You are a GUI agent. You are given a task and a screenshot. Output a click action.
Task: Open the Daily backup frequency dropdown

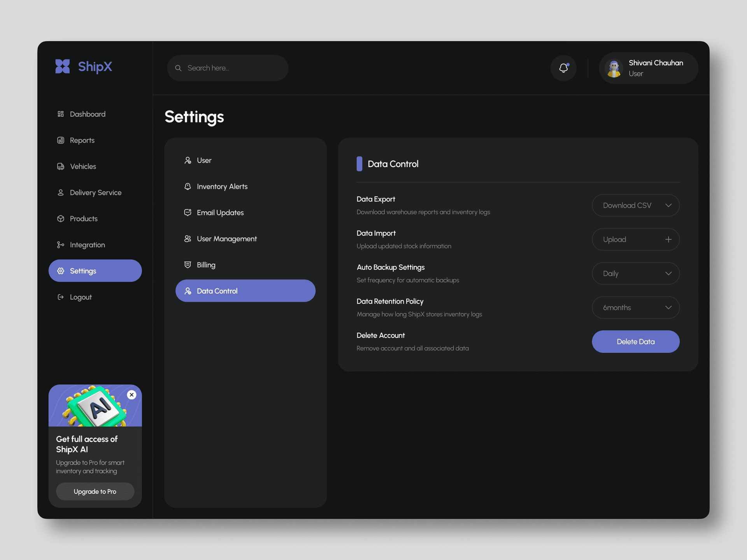tap(636, 273)
